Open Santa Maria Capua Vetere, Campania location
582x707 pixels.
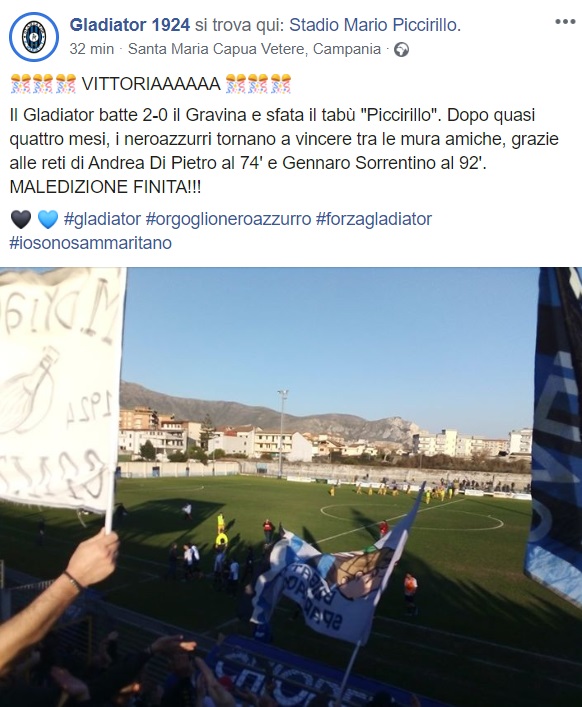[254, 49]
